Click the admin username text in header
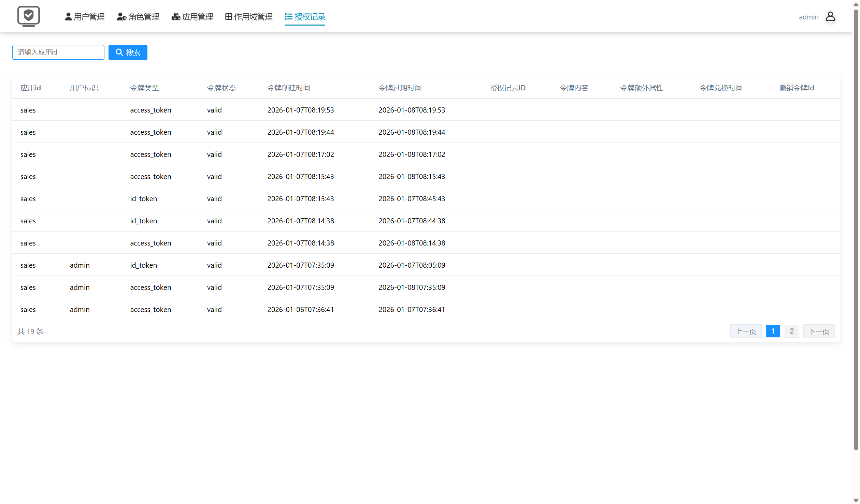 tap(808, 17)
